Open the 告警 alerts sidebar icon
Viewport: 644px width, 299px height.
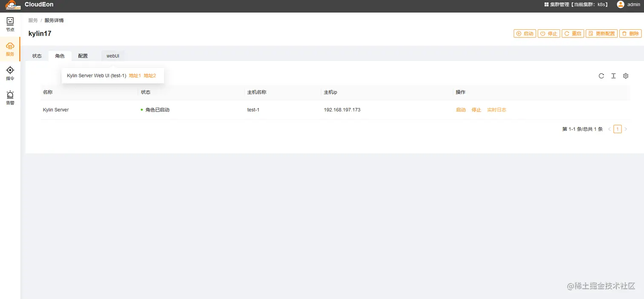click(10, 98)
